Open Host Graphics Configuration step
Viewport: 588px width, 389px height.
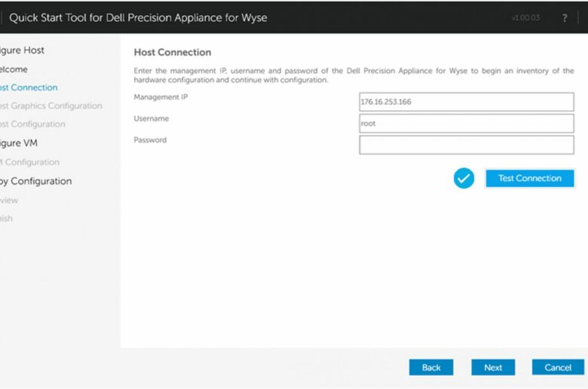click(51, 106)
